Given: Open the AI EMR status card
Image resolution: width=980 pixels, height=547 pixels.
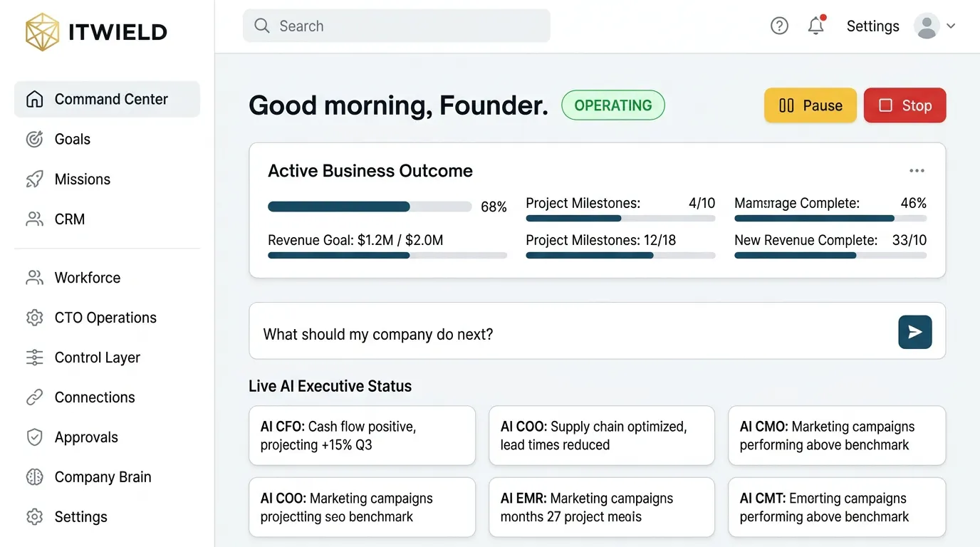Looking at the screenshot, I should click(x=602, y=507).
